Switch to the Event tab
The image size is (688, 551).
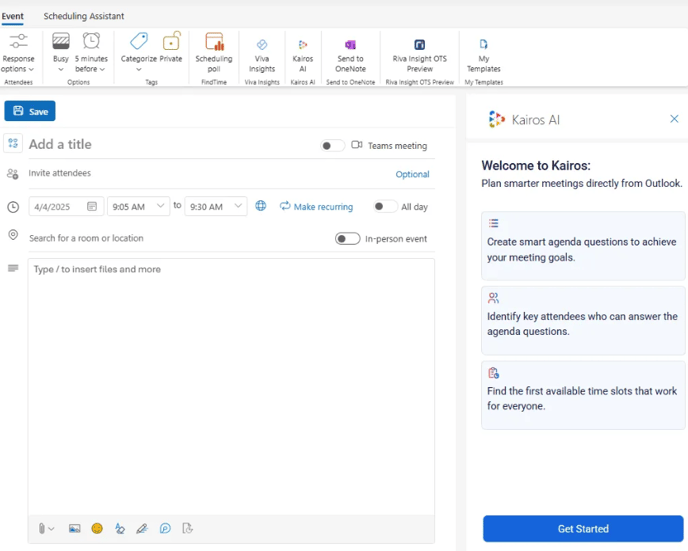click(13, 16)
